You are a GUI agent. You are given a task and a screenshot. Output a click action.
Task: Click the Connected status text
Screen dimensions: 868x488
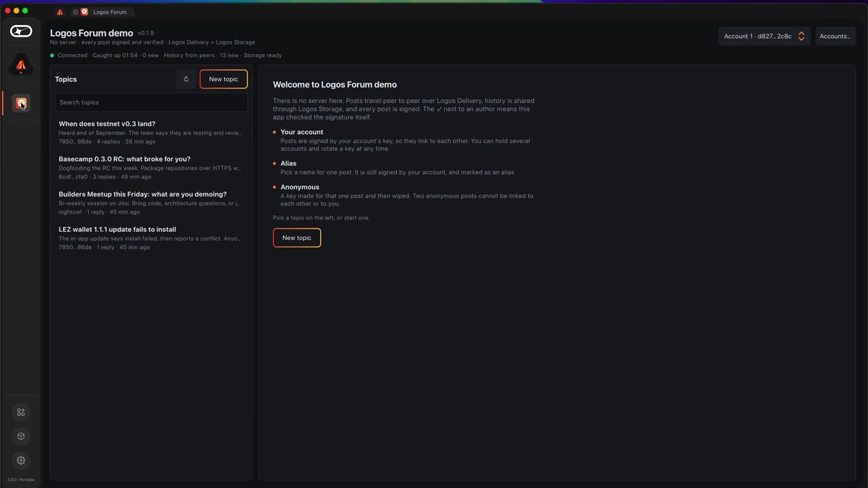72,55
